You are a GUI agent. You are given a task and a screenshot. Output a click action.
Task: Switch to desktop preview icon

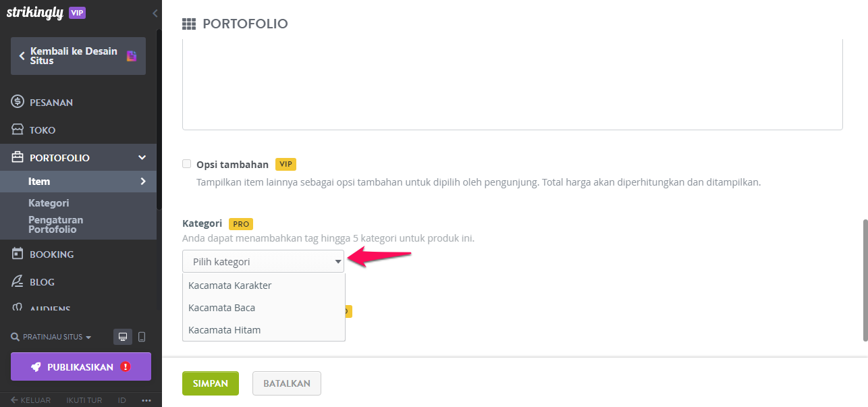(123, 337)
